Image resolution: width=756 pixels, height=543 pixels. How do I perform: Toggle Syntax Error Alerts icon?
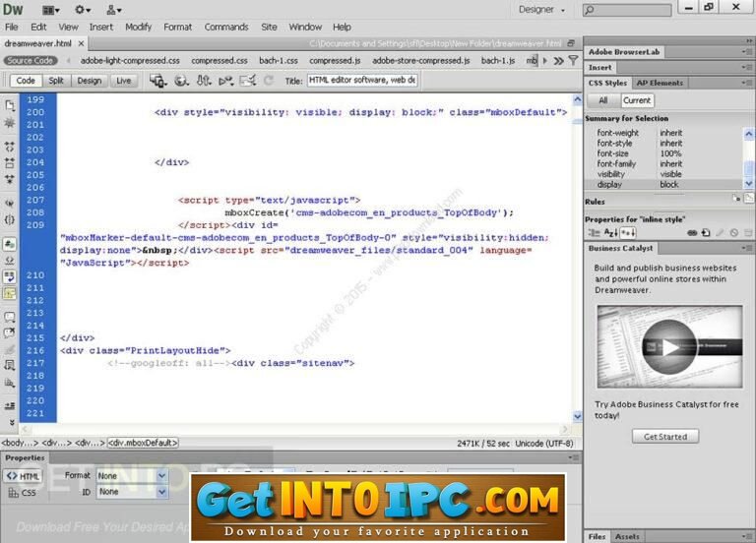(x=9, y=293)
